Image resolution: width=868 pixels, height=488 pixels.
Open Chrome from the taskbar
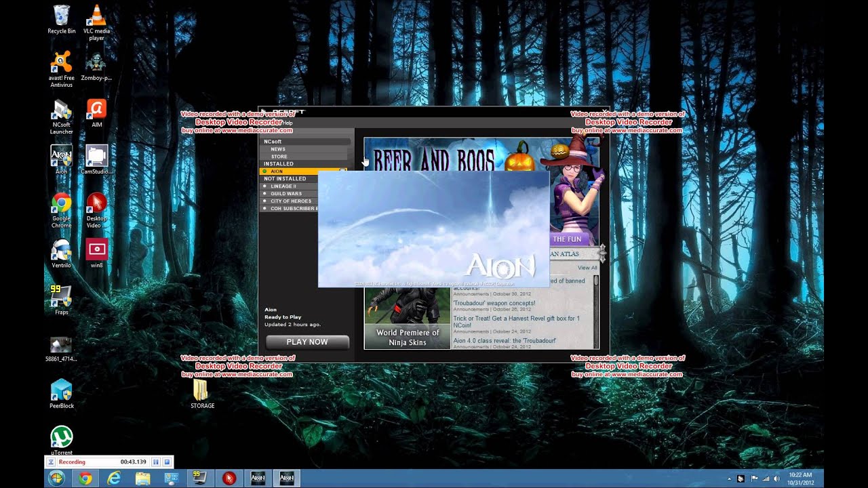(85, 479)
